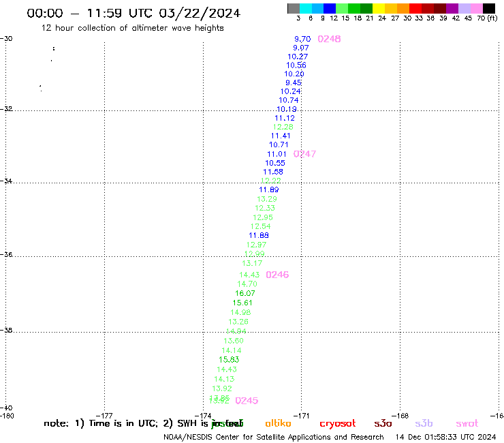The width and height of the screenshot is (504, 443).
Task: Click the '12 hour collection' subtitle
Action: (x=132, y=28)
